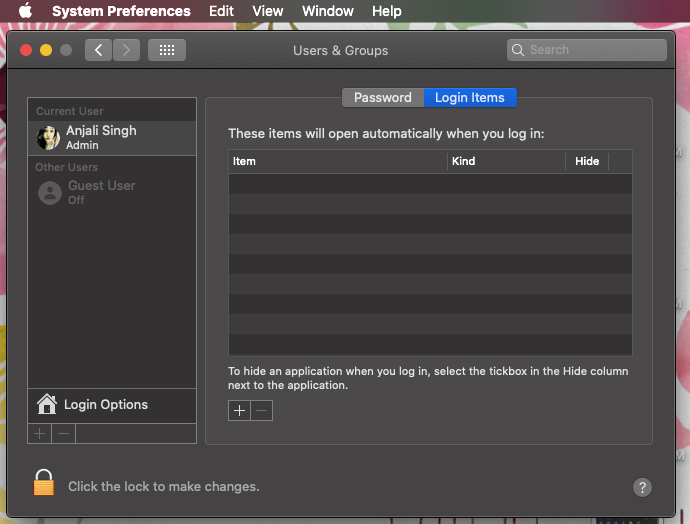Screen dimensions: 690x524
Task: Click the lock icon to make changes
Action: point(43,484)
